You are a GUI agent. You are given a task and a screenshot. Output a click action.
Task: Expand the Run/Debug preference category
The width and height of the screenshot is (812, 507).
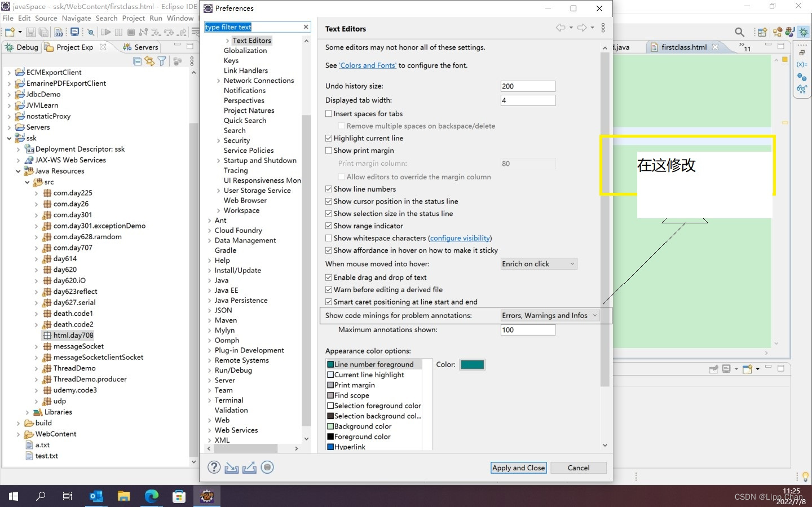[x=210, y=371]
